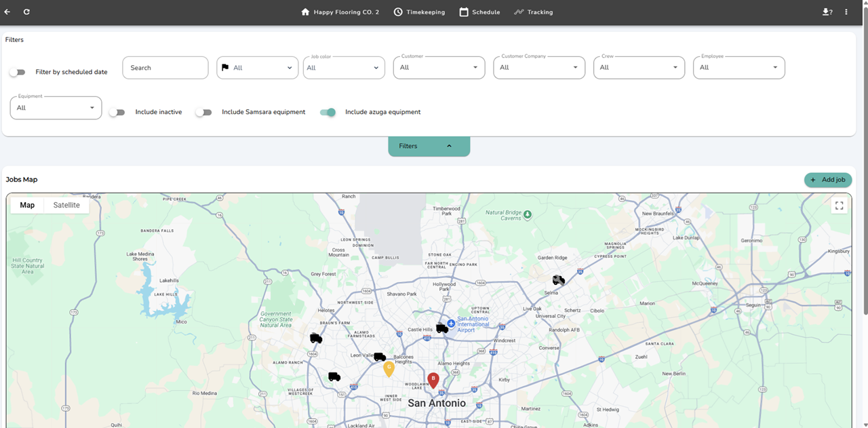
Task: Click the San Antonio airport map icon
Action: (451, 323)
